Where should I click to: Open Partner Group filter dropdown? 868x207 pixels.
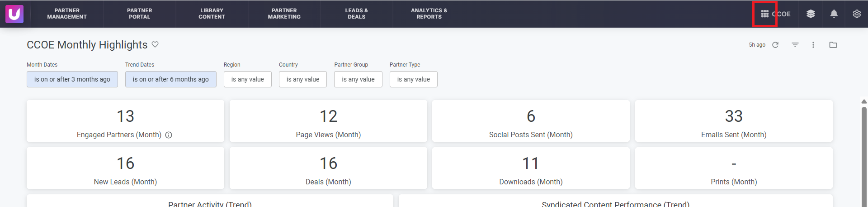pyautogui.click(x=358, y=79)
